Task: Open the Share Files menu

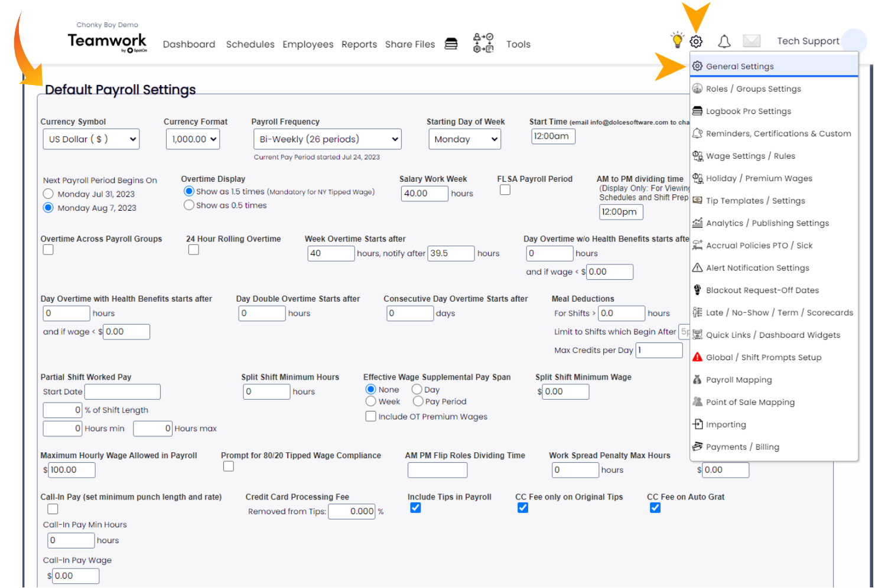Action: pyautogui.click(x=410, y=44)
